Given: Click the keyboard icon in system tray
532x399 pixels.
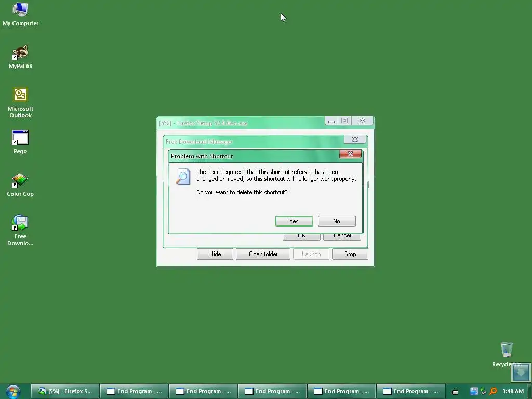Looking at the screenshot, I should coord(455,392).
